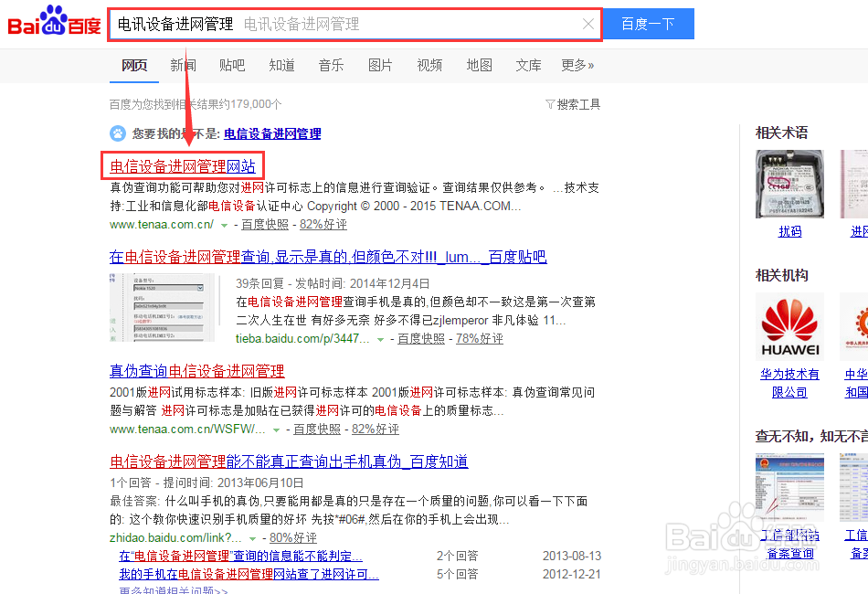This screenshot has width=868, height=594.
Task: Click the Huawei logo thumbnail
Action: point(789,326)
